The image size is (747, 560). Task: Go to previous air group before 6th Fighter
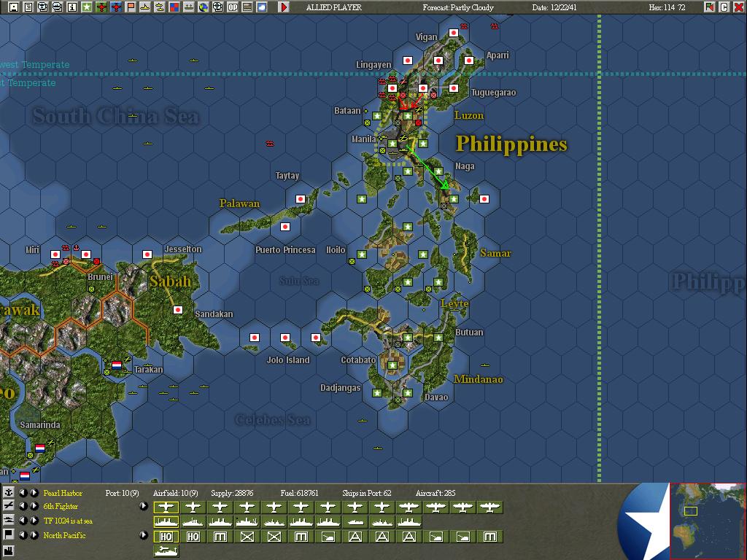tap(23, 506)
